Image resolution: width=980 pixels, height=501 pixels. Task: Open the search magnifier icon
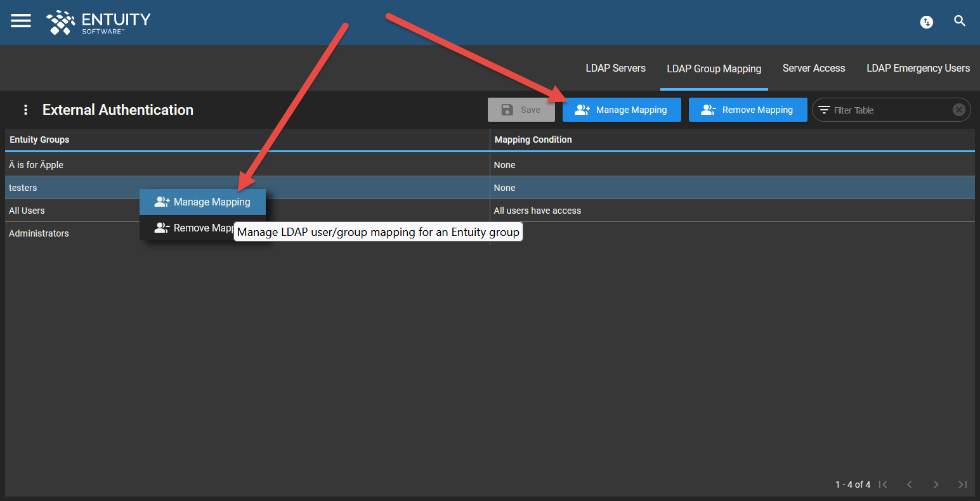pos(960,22)
